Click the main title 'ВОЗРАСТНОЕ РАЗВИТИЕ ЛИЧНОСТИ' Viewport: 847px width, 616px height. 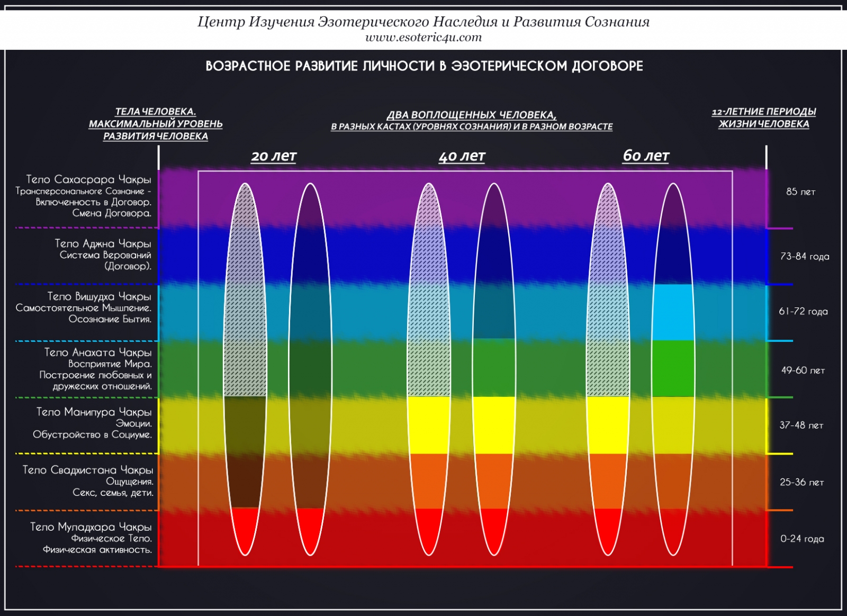tap(424, 66)
